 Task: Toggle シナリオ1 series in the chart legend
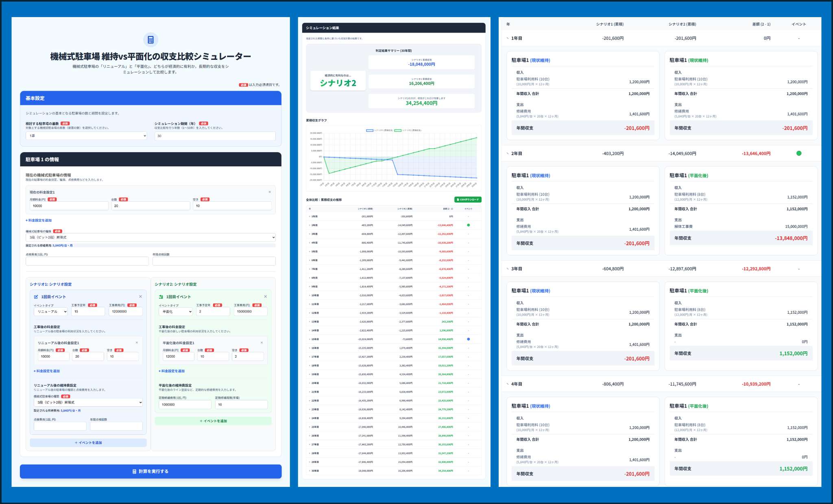coord(379,130)
